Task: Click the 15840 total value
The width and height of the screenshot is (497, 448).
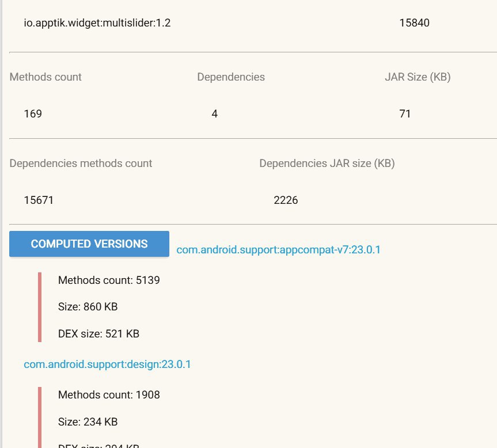Action: point(414,24)
